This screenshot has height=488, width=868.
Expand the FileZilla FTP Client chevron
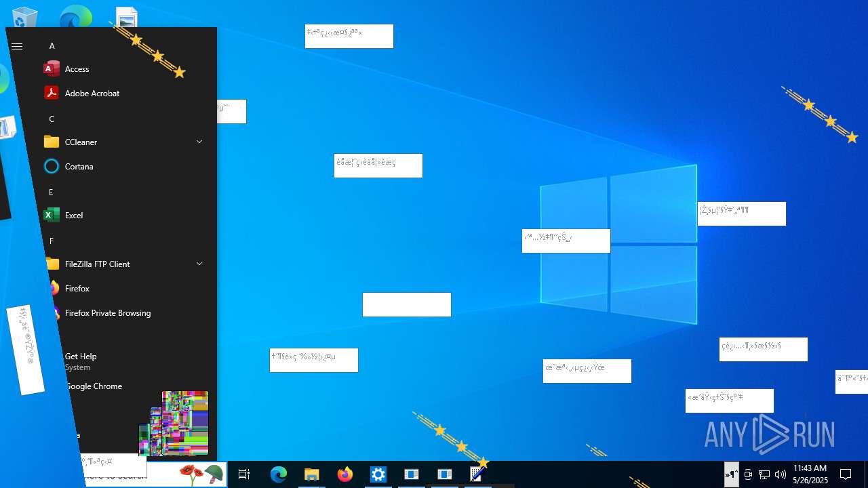click(199, 264)
